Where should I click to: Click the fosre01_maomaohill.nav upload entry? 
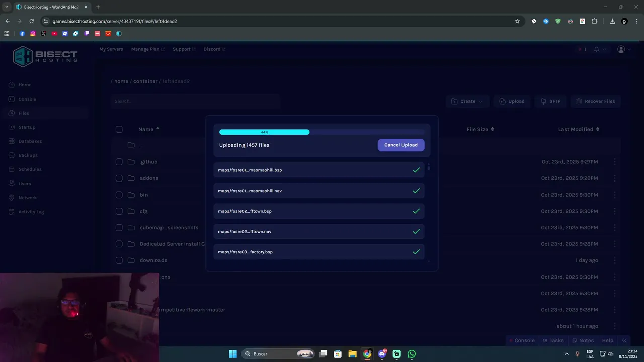pos(318,191)
